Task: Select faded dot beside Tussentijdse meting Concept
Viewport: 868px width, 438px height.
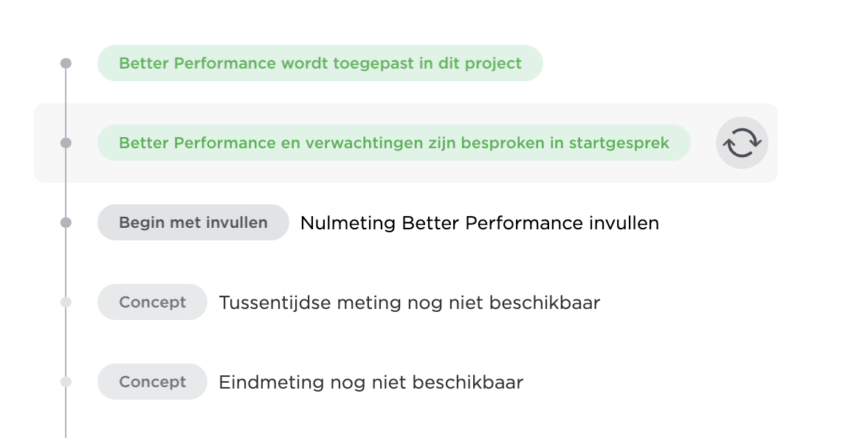Action: 66,302
